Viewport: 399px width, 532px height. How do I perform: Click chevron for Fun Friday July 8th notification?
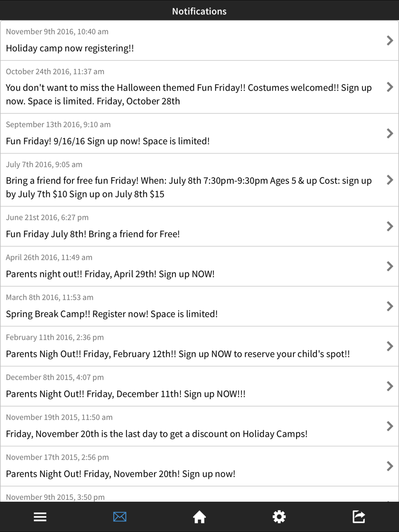[x=390, y=226]
